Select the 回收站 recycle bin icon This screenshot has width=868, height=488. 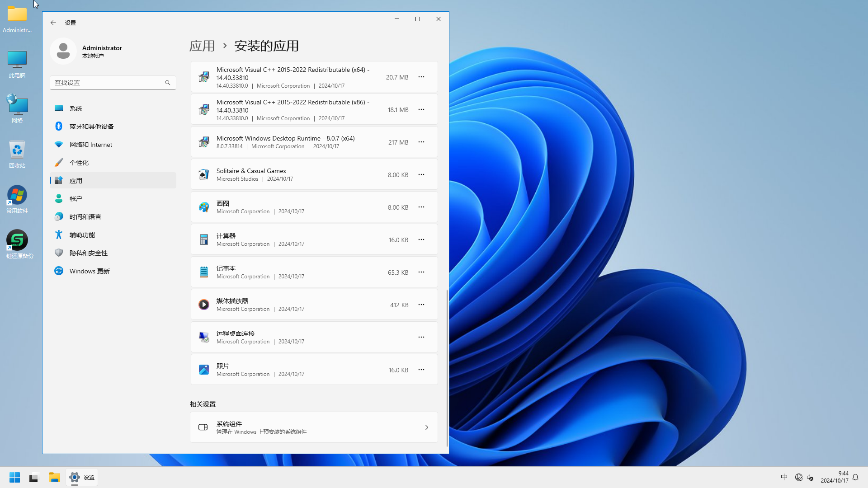coord(17,154)
